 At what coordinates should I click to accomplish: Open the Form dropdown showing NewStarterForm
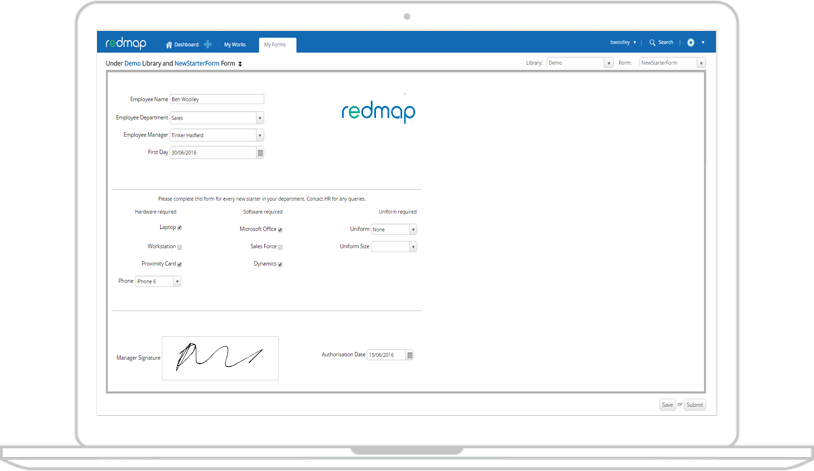point(672,63)
